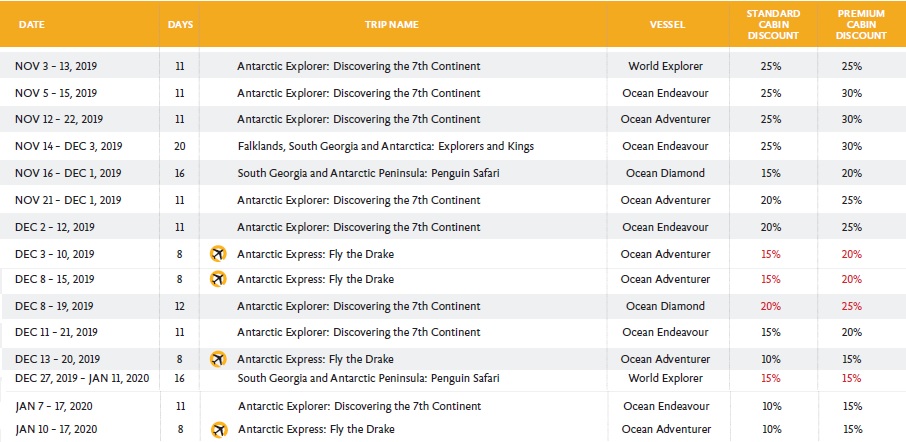Click Standard Cabin Discount header
The height and width of the screenshot is (442, 906).
click(771, 23)
